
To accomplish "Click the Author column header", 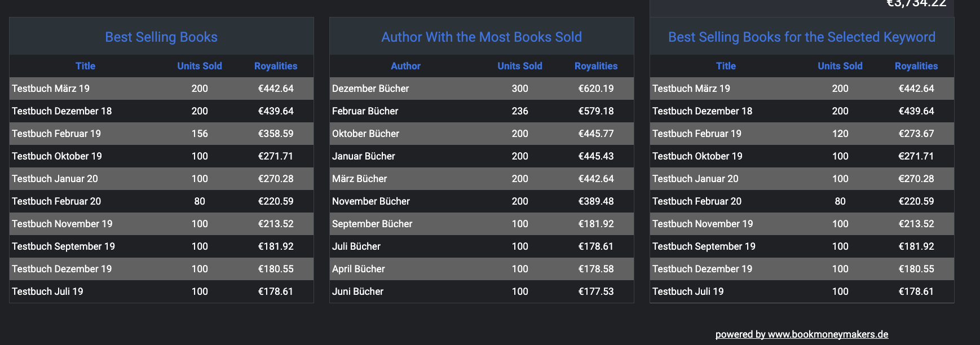I will 405,66.
